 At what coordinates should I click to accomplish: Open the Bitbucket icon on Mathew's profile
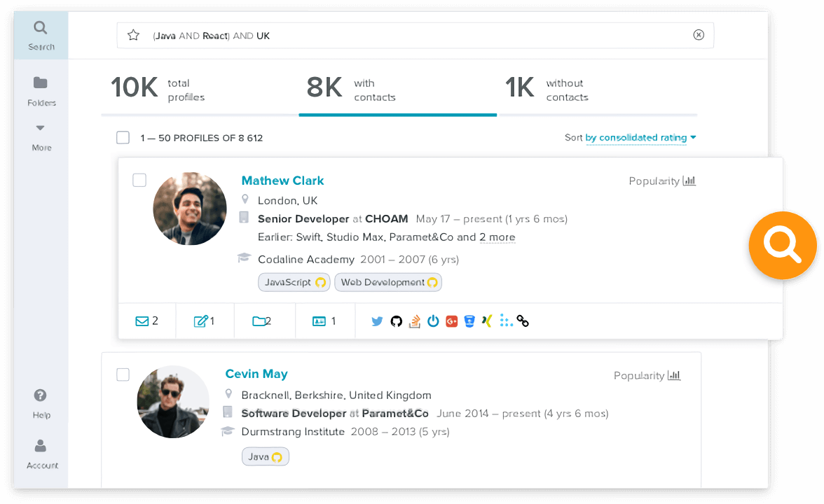point(469,321)
